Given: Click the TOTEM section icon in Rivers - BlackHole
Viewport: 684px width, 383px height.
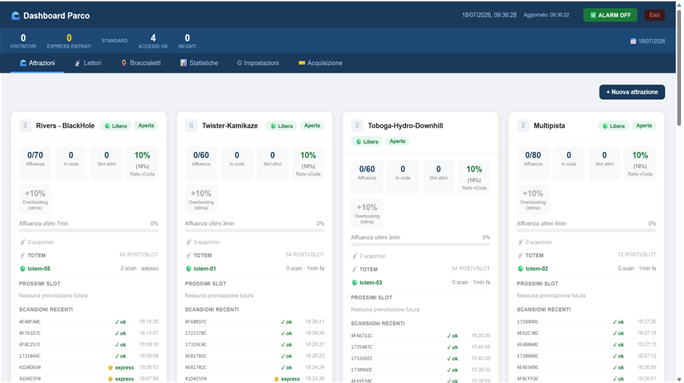Looking at the screenshot, I should (x=22, y=255).
